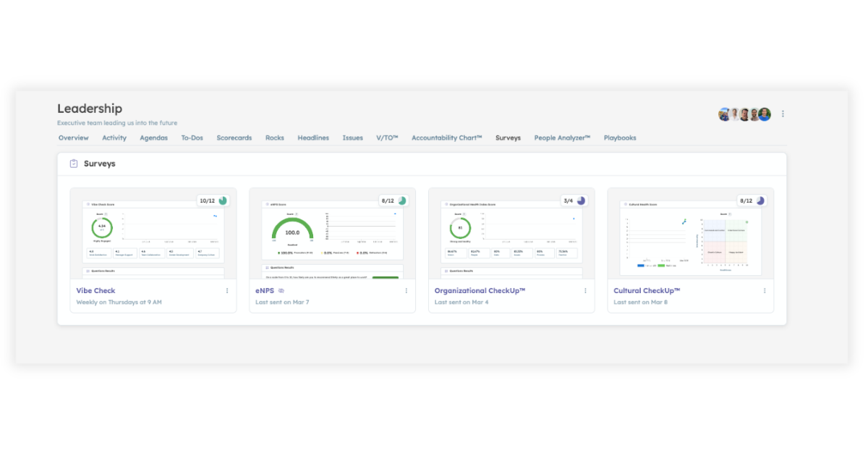Open the Cultural CheckUp™ survey link

[x=647, y=291]
